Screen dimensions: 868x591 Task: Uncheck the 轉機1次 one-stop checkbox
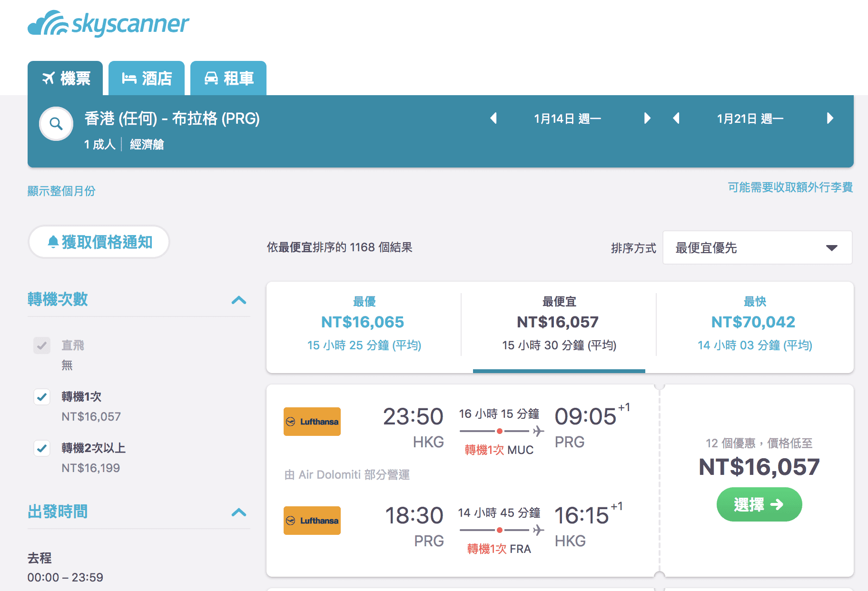click(42, 397)
